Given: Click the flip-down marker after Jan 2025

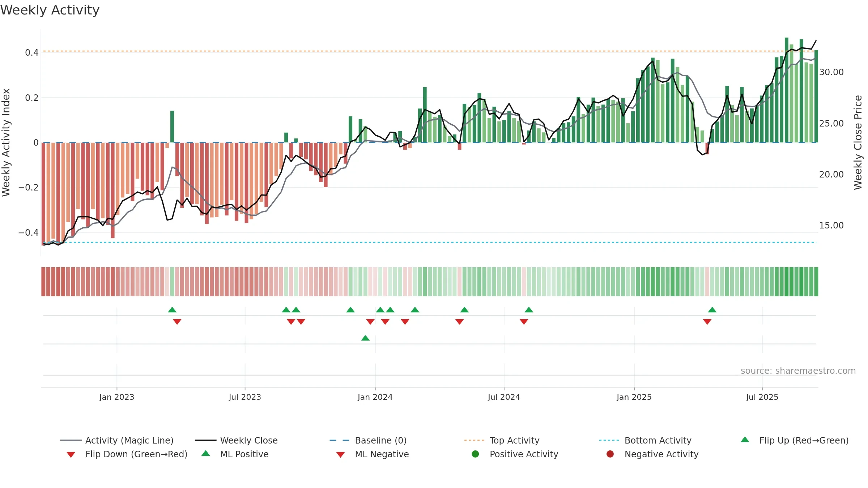Looking at the screenshot, I should 707,322.
